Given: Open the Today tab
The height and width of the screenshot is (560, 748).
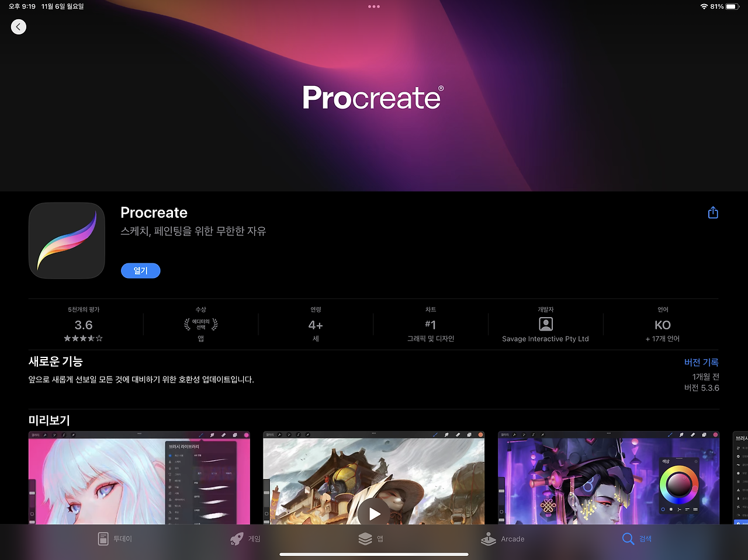Looking at the screenshot, I should tap(115, 538).
